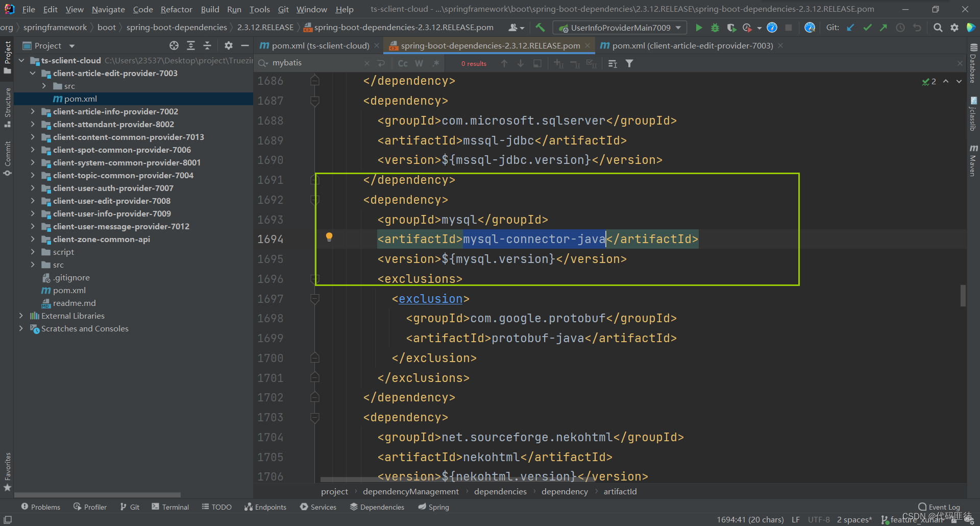Build project with the hammer icon

[540, 28]
